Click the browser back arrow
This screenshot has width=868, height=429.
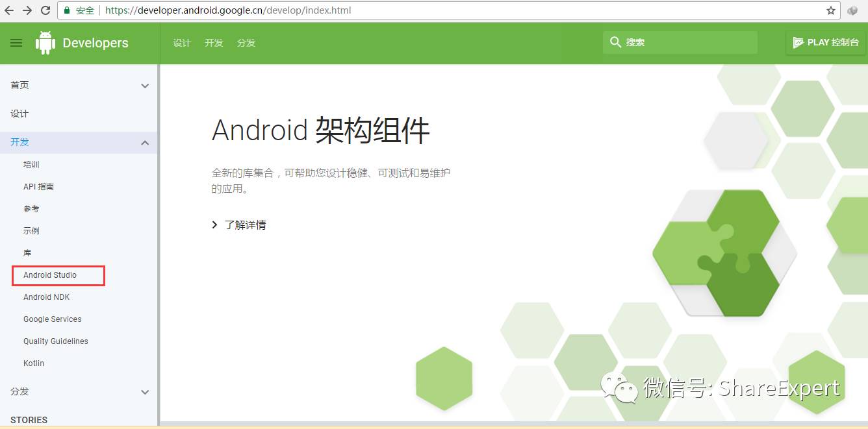click(x=9, y=10)
